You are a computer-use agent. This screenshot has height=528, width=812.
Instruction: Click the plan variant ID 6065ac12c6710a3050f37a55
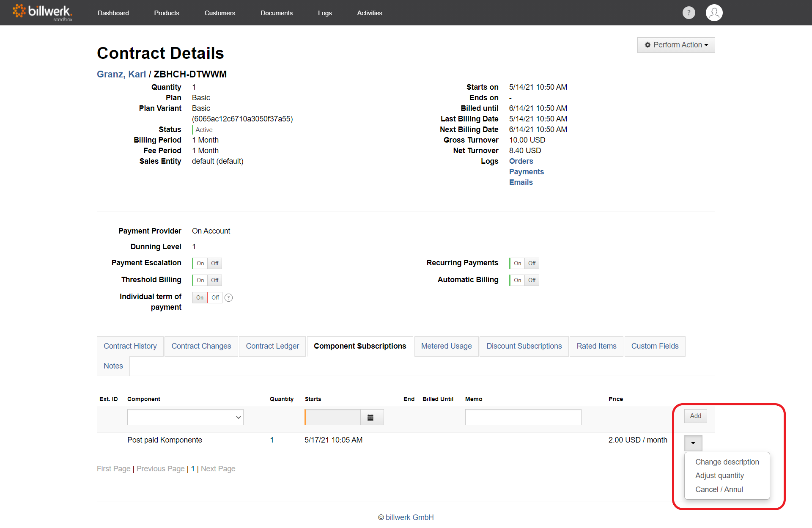pyautogui.click(x=242, y=119)
